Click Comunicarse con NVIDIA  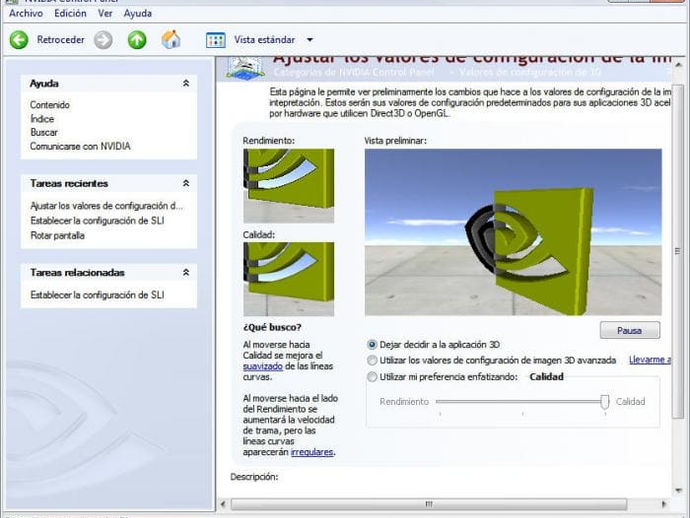pyautogui.click(x=80, y=146)
